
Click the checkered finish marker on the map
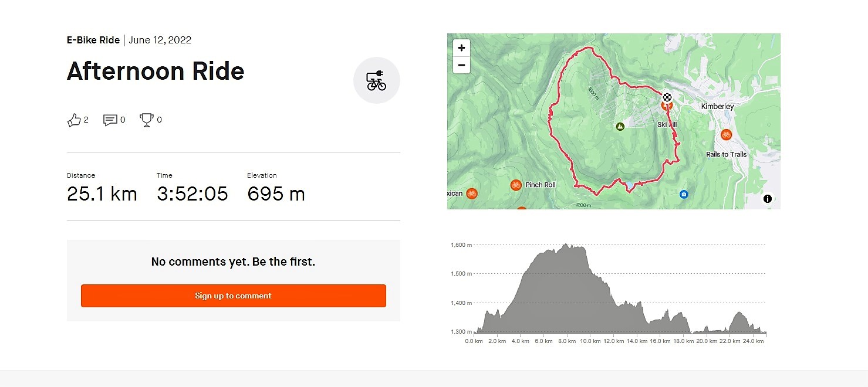point(666,97)
